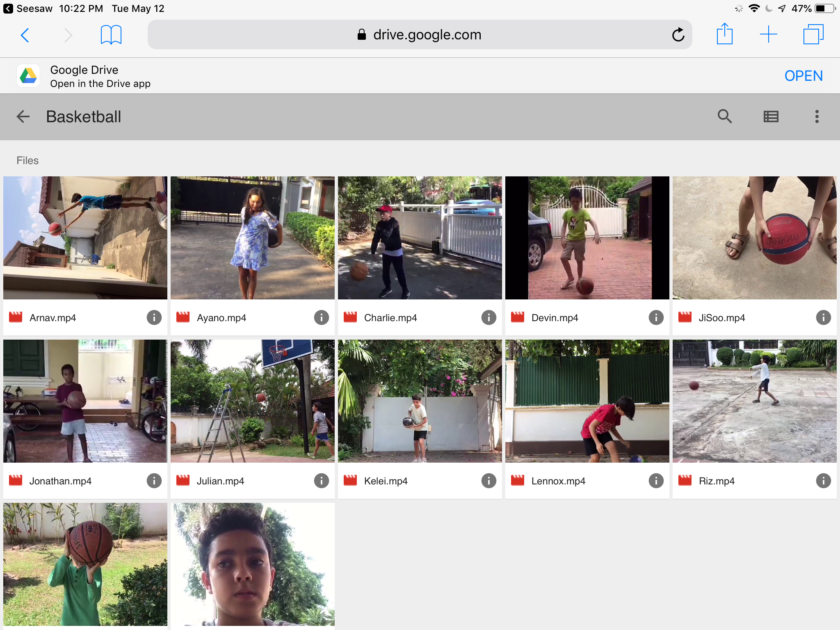Tap the Safari forward arrow
Screen dimensions: 840x630
(x=68, y=35)
